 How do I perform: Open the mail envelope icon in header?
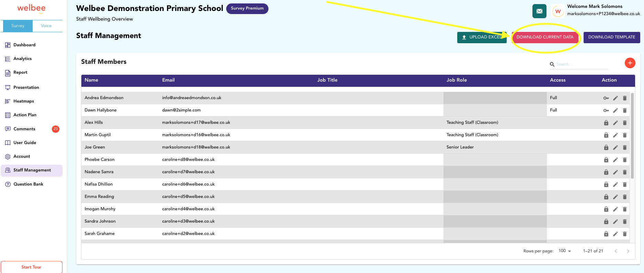pos(539,11)
